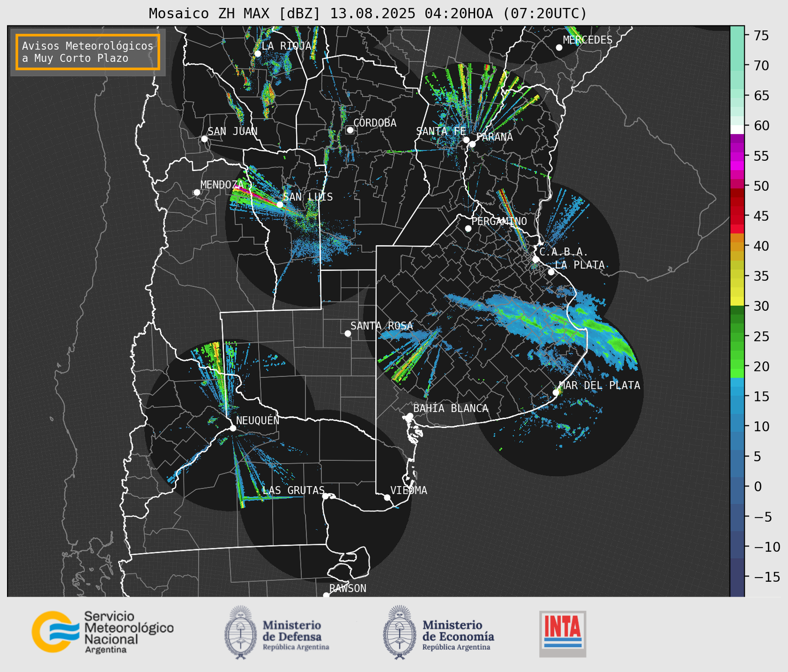Click the Viedma city marker dot
The width and height of the screenshot is (788, 672).
pos(387,497)
